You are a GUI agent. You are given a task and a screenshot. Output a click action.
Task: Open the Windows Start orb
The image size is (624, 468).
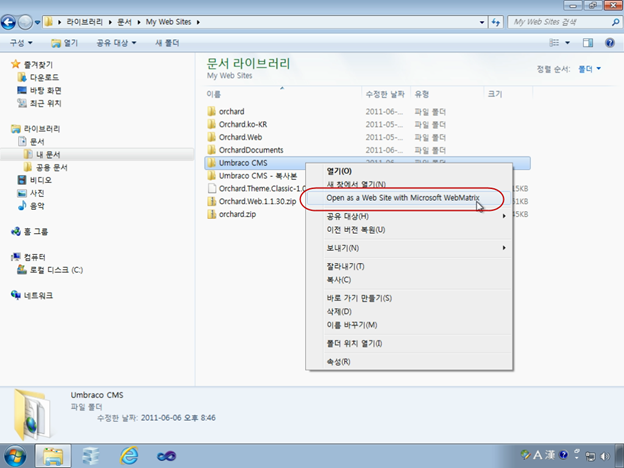15,456
